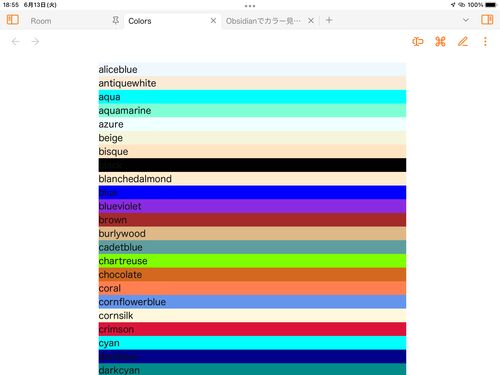Select the cornflowerblue color row
Screen dimensions: 500x375
(x=252, y=302)
